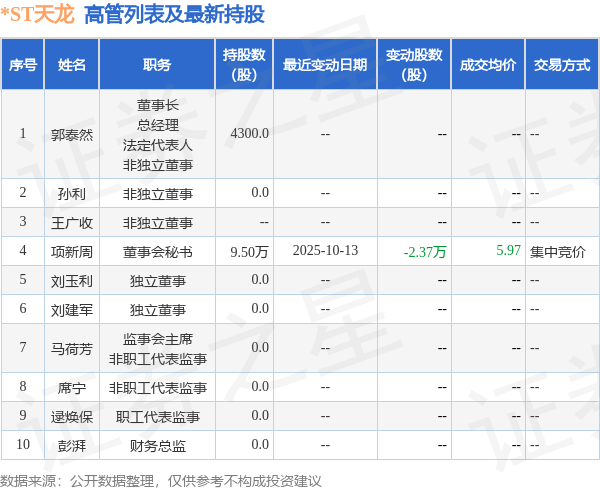Select the name 孙利 in row 2
Screen dimensions: 600x490
click(72, 194)
